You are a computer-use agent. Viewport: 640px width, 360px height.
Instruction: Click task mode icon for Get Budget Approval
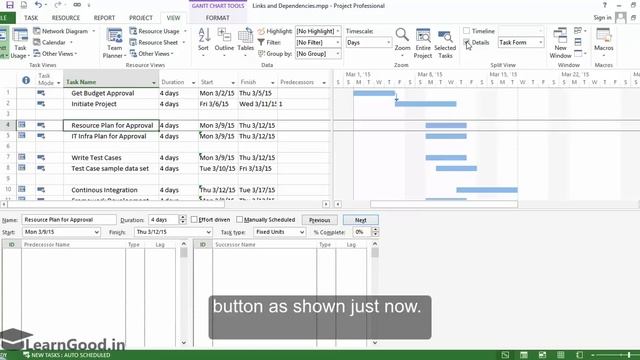point(41,93)
